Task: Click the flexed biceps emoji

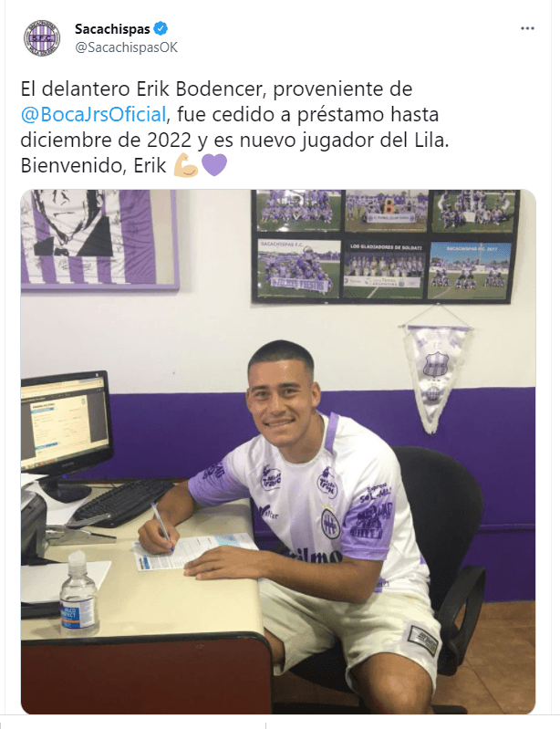Action: coord(186,165)
